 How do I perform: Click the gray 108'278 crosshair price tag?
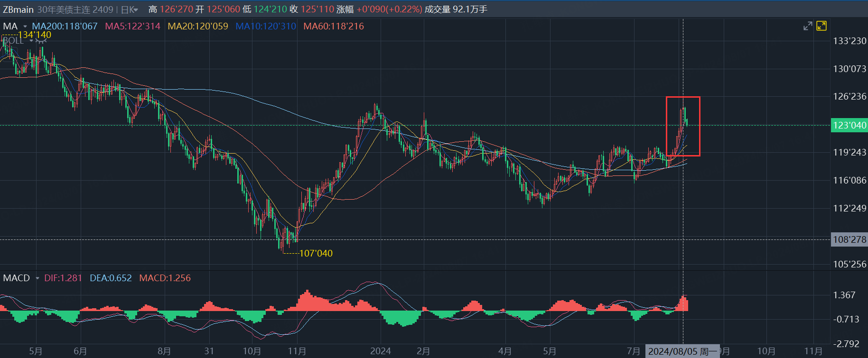pos(849,239)
